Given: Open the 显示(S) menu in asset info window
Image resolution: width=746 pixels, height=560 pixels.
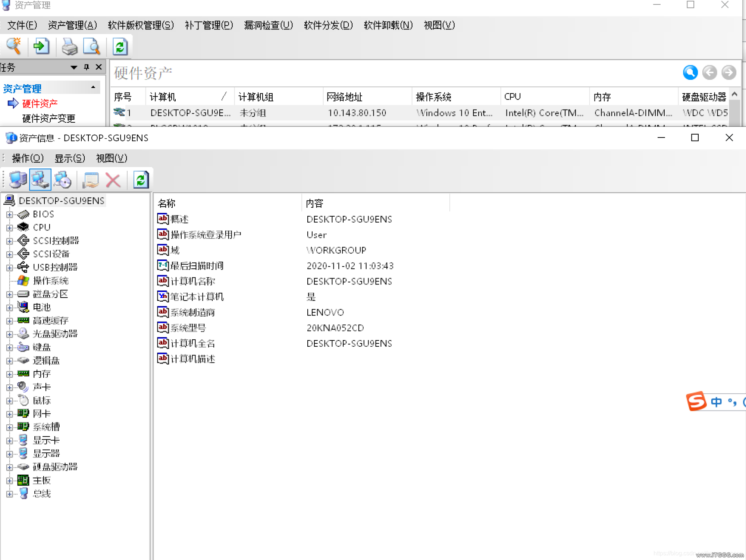Looking at the screenshot, I should (x=70, y=158).
